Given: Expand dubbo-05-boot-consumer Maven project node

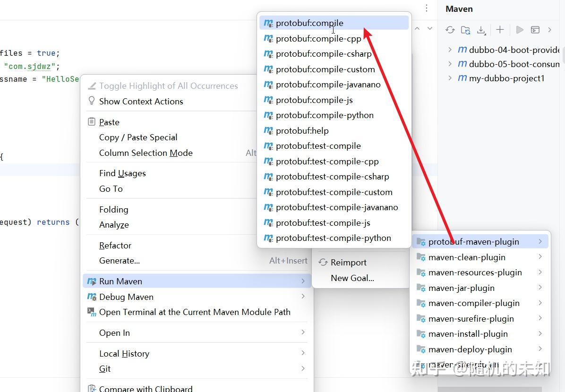Looking at the screenshot, I should [450, 64].
